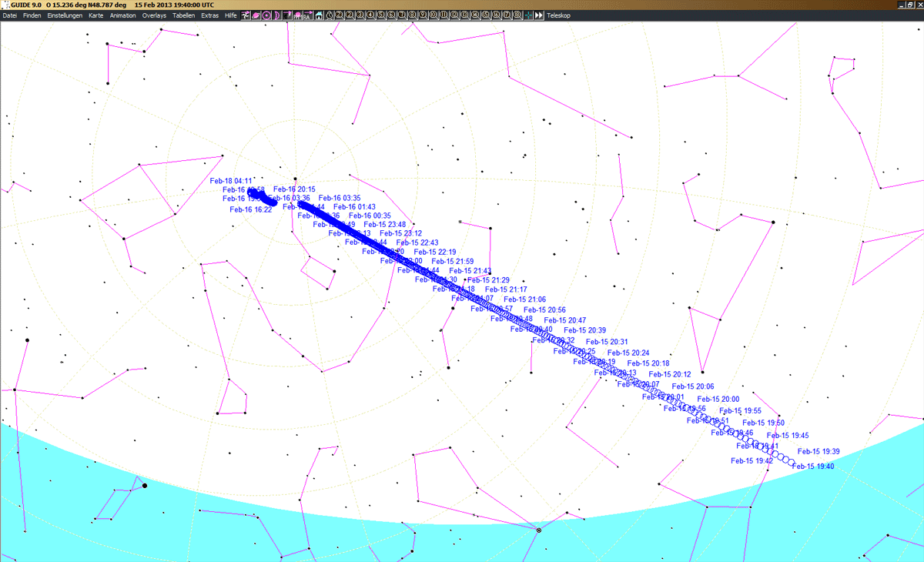Click the track label 'Feb-15 19:42'

click(752, 461)
